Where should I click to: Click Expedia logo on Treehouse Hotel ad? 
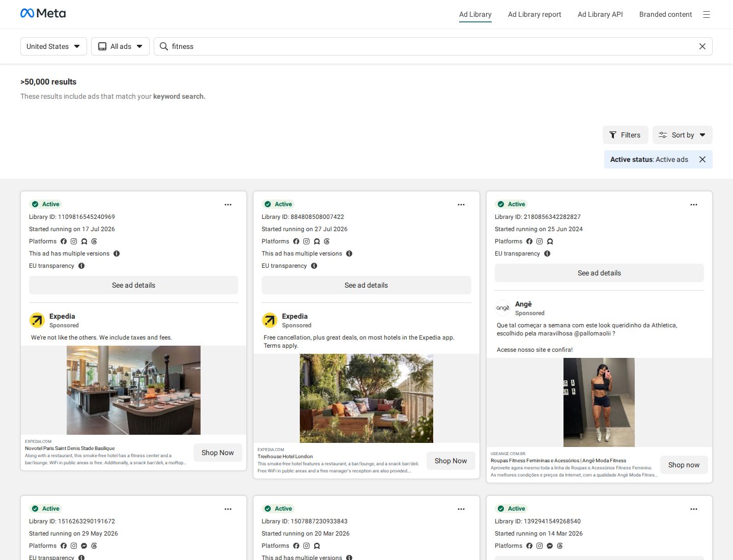point(270,320)
